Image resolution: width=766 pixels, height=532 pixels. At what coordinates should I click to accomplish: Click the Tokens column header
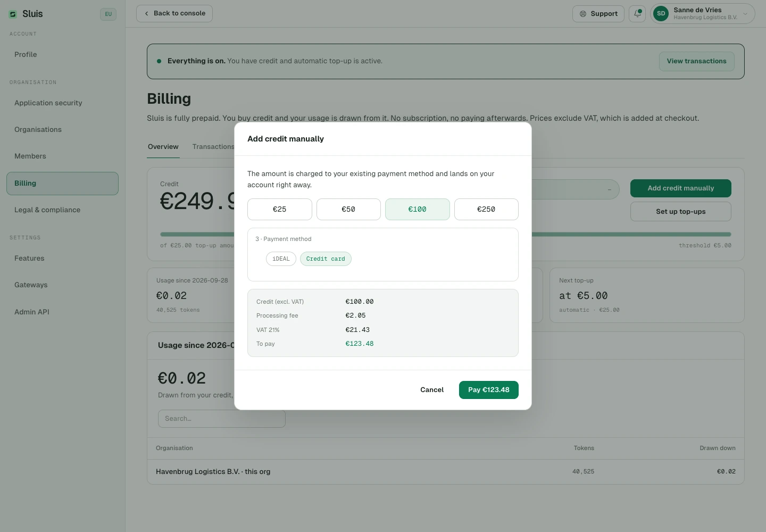(x=584, y=448)
